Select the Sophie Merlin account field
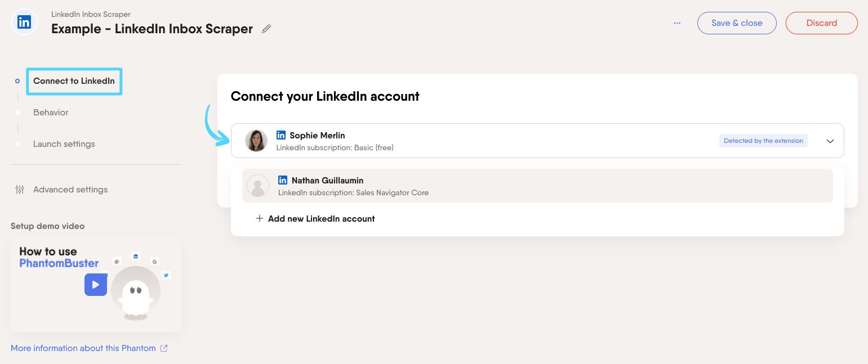868x364 pixels. [537, 141]
